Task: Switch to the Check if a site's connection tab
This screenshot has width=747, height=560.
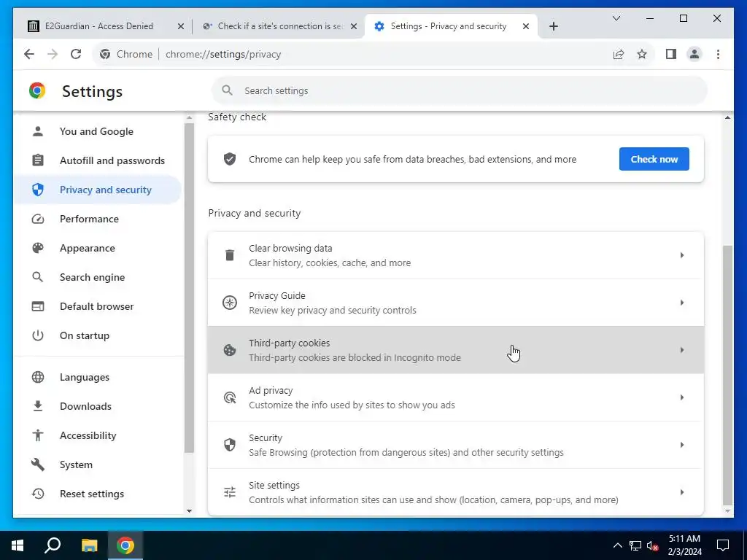Action: (x=279, y=26)
